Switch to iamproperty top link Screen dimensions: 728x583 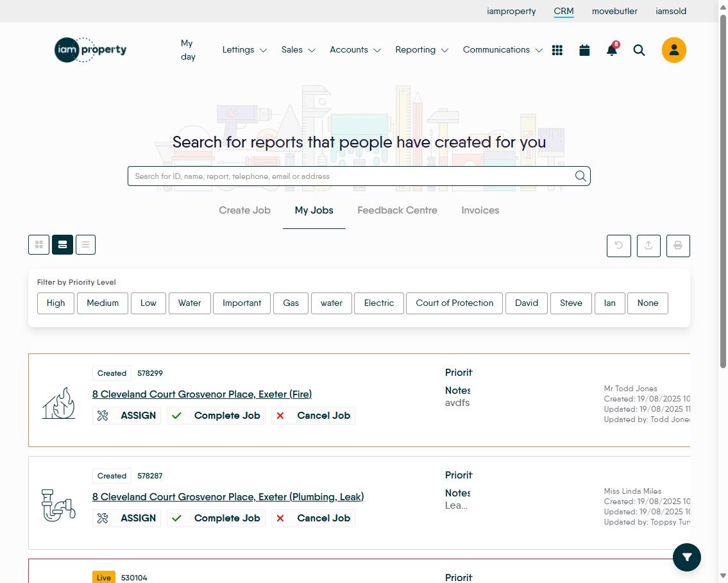click(511, 11)
